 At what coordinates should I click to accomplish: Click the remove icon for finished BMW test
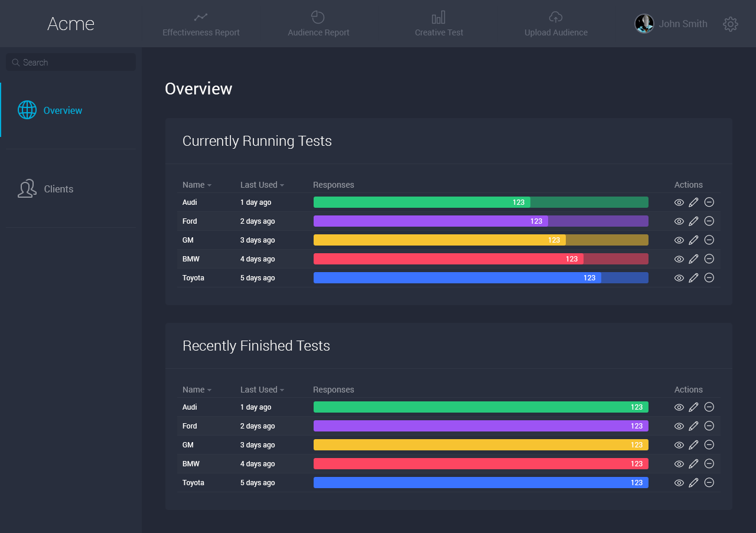(709, 464)
